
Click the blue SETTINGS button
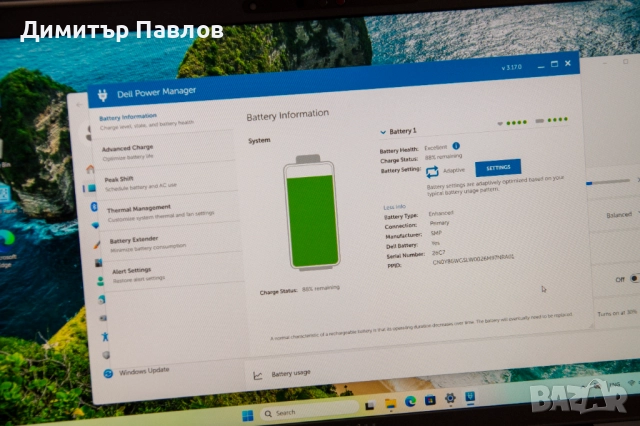click(498, 168)
